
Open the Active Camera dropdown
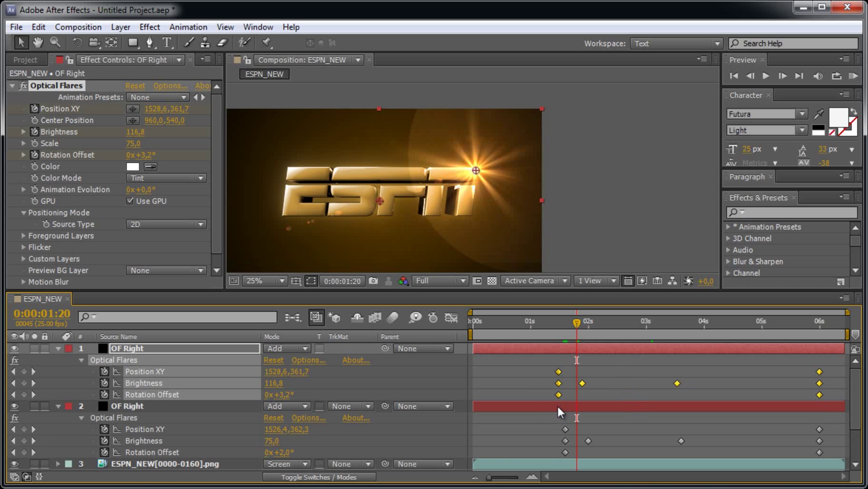(x=535, y=281)
